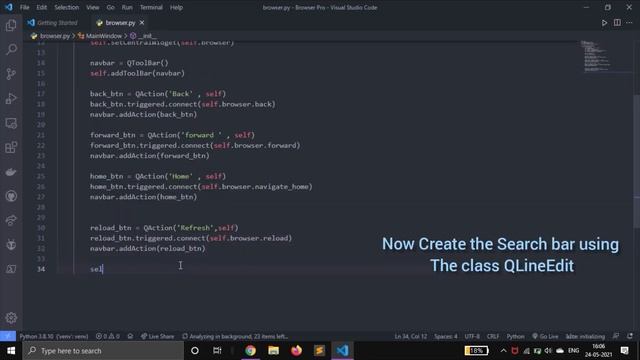Click the ENG language indicator
This screenshot has height=360, width=640.
click(x=573, y=351)
